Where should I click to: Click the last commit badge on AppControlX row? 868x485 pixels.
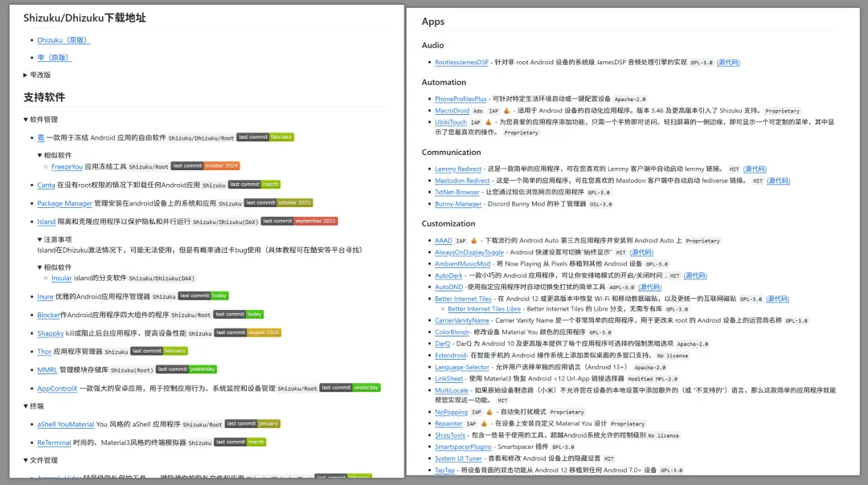pos(350,388)
